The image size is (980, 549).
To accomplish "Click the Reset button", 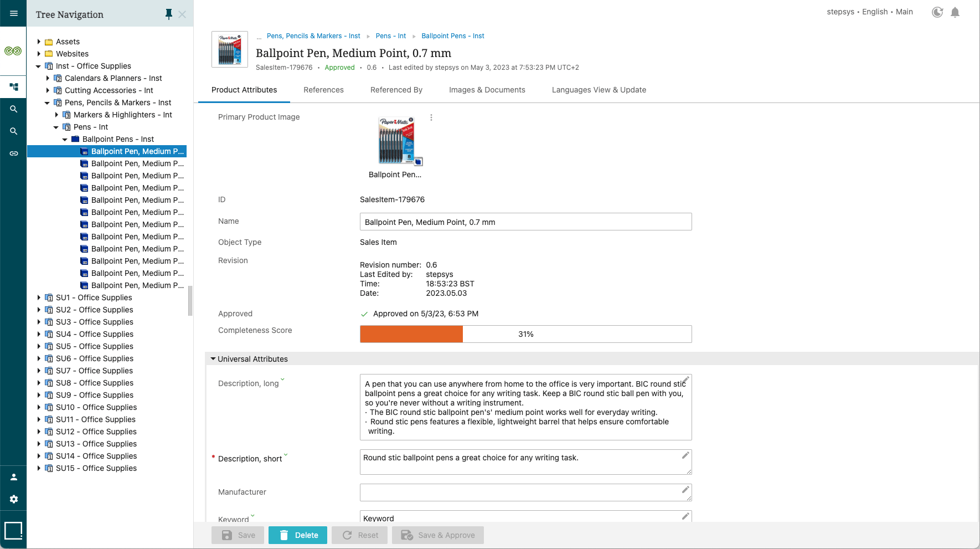I will [x=360, y=535].
